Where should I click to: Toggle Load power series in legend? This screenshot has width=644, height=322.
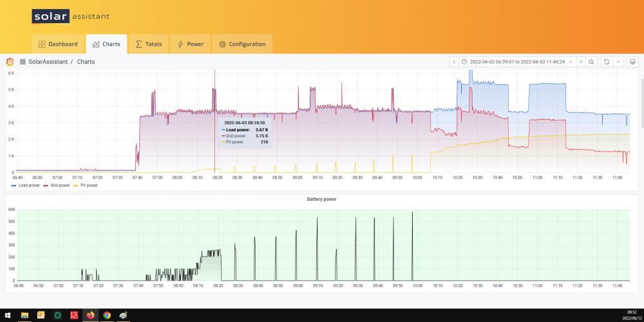[x=26, y=185]
